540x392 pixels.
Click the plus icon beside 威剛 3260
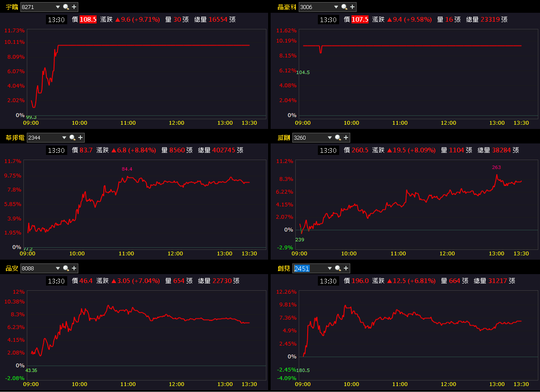click(346, 137)
